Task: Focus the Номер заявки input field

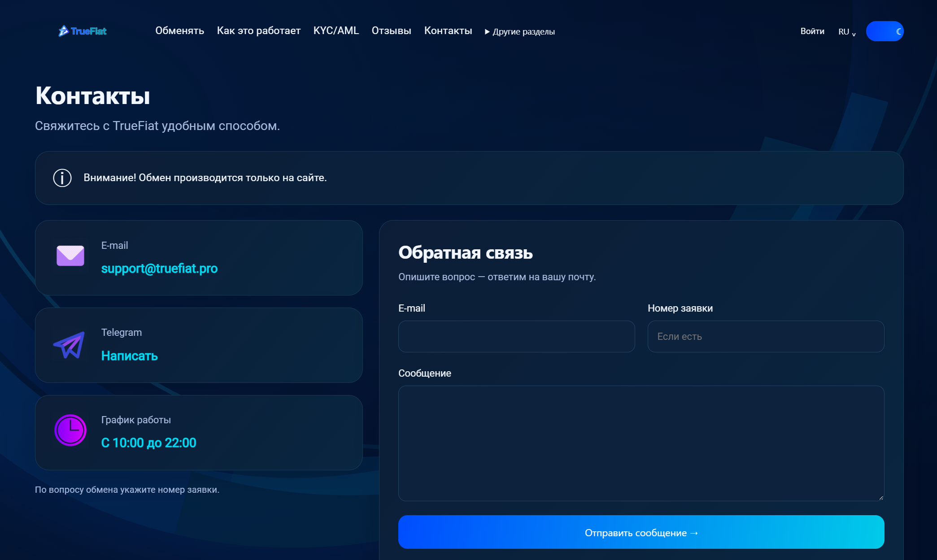Action: [x=766, y=336]
